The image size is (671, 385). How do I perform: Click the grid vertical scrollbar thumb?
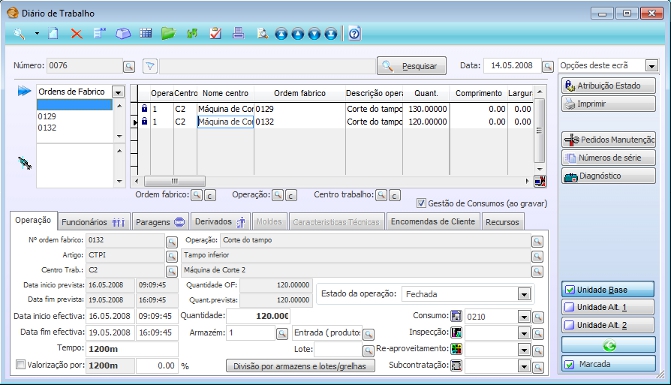pyautogui.click(x=539, y=130)
